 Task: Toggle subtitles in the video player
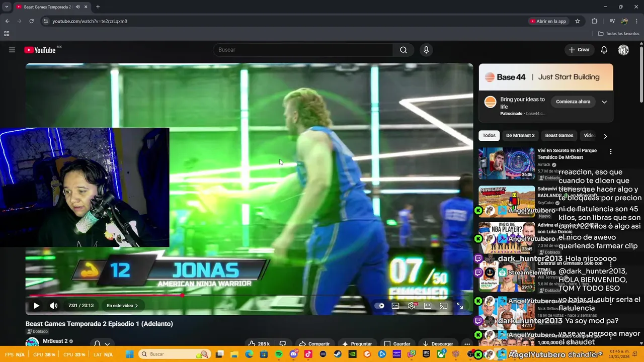click(x=395, y=305)
